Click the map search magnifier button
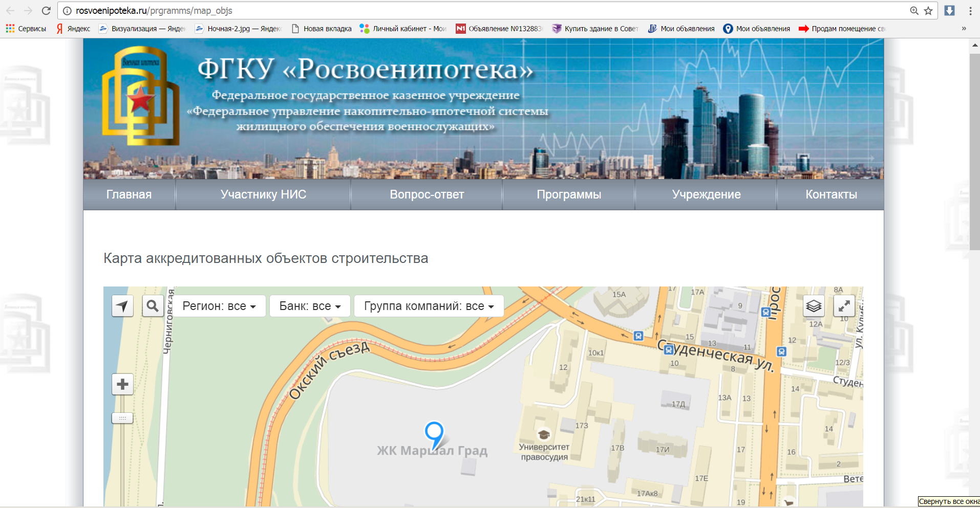Screen dimensions: 980x508 pos(153,306)
